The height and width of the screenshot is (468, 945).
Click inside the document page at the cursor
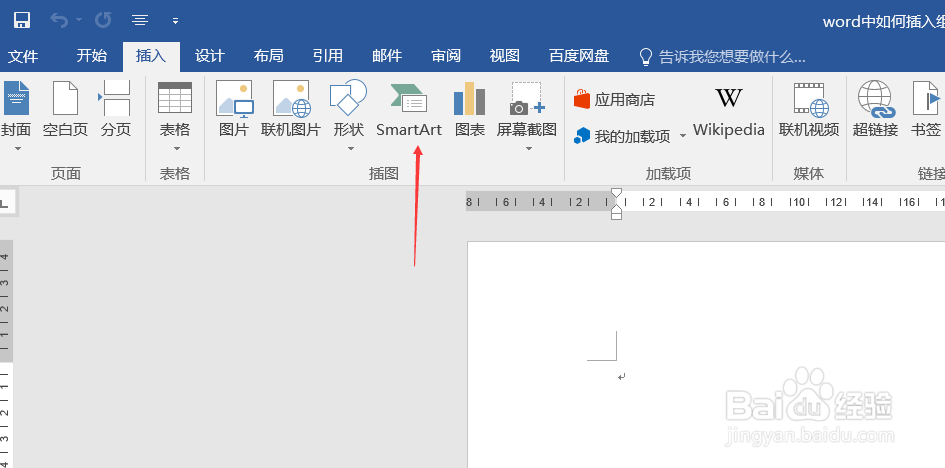click(x=621, y=376)
